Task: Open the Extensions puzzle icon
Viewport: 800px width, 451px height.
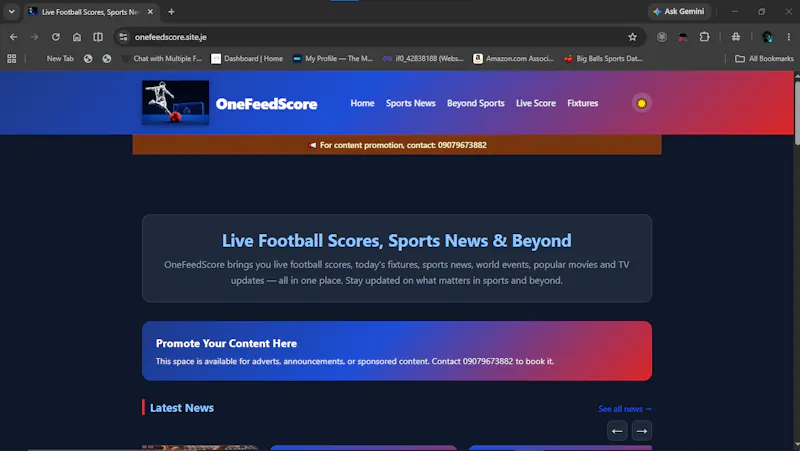Action: [705, 37]
